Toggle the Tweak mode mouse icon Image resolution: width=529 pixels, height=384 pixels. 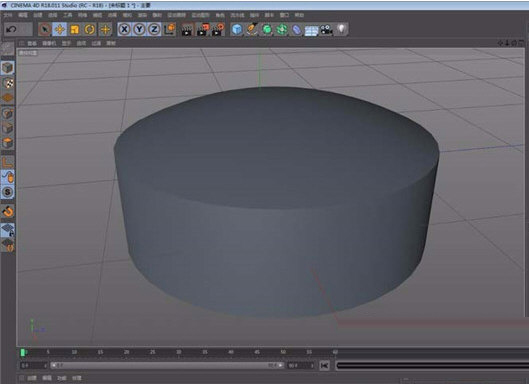(7, 177)
